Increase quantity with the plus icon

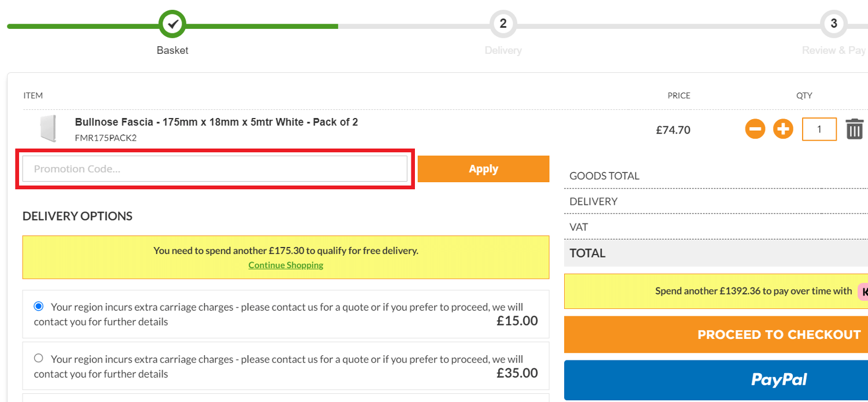784,129
